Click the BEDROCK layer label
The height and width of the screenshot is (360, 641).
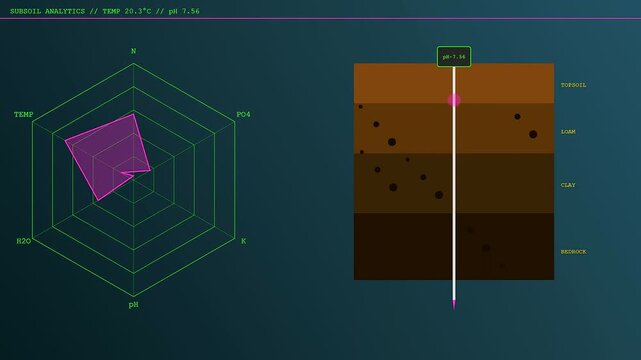click(573, 252)
